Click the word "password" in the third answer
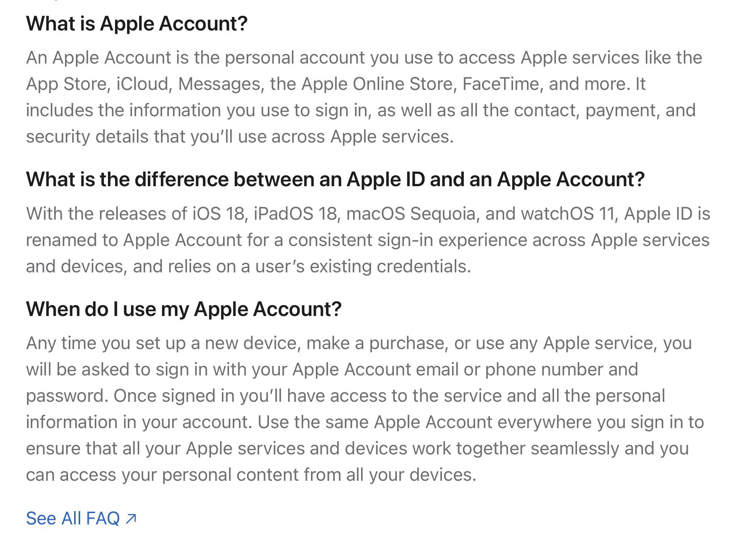 point(65,396)
